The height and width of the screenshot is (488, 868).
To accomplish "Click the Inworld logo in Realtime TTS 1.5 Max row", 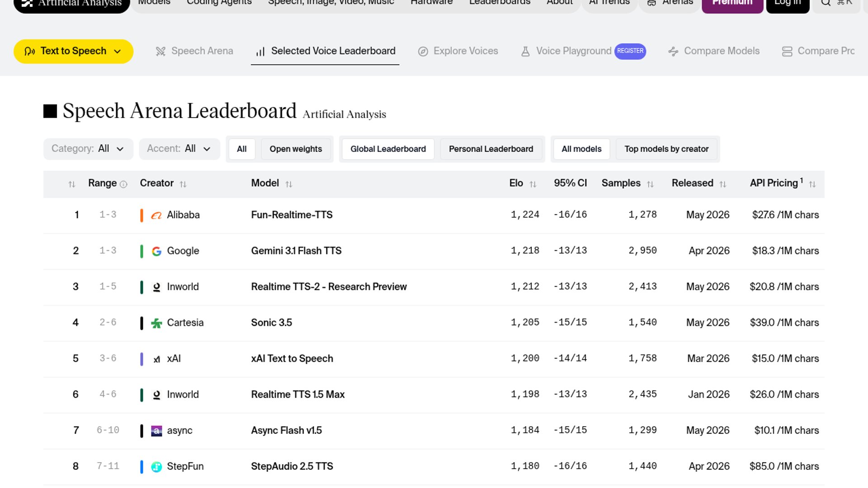I will (x=156, y=395).
